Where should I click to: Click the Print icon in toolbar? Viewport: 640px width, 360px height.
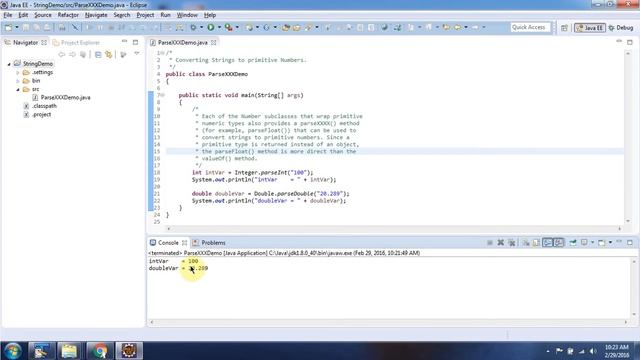coord(62,27)
